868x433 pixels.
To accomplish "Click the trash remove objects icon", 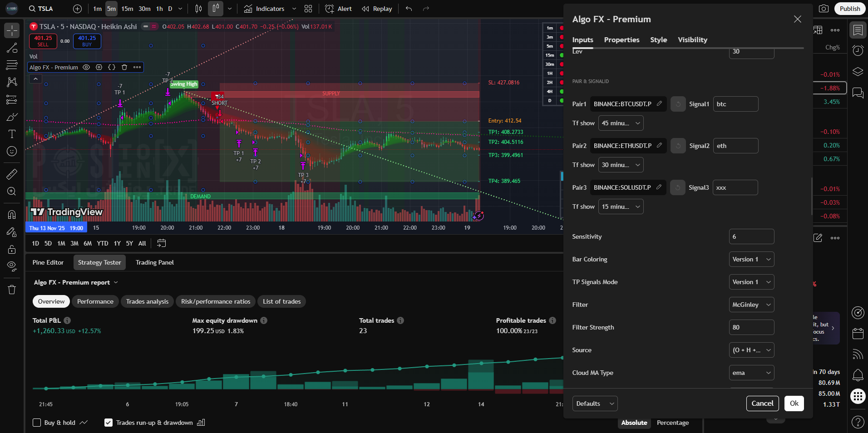I will click(x=12, y=290).
